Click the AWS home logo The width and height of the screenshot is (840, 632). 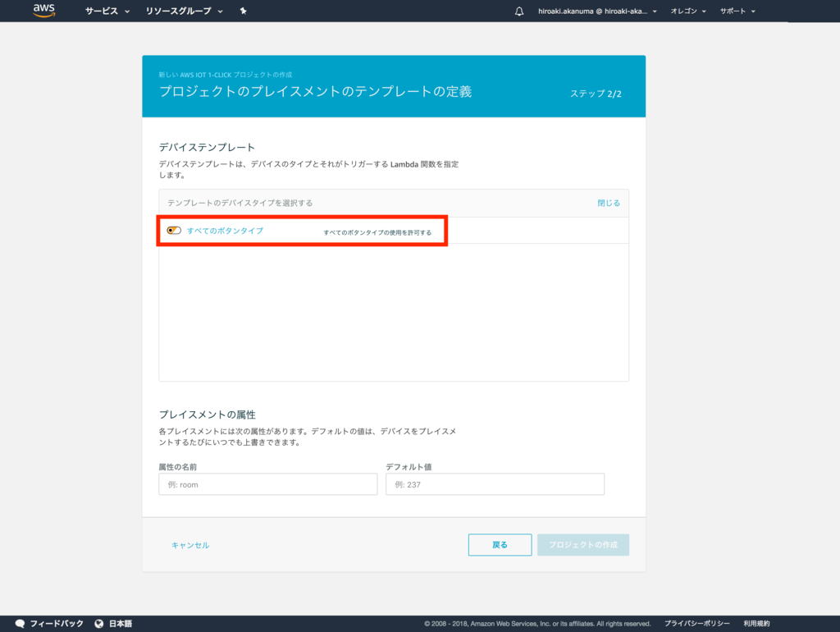click(43, 11)
